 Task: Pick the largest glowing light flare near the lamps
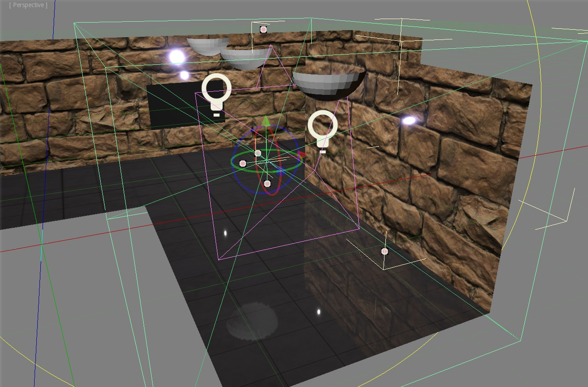click(177, 57)
